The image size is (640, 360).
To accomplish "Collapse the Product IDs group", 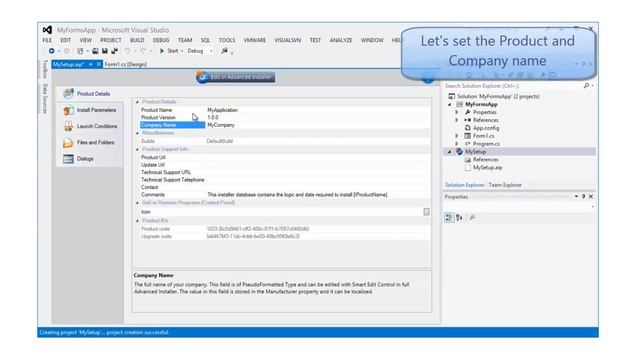I will pyautogui.click(x=137, y=221).
